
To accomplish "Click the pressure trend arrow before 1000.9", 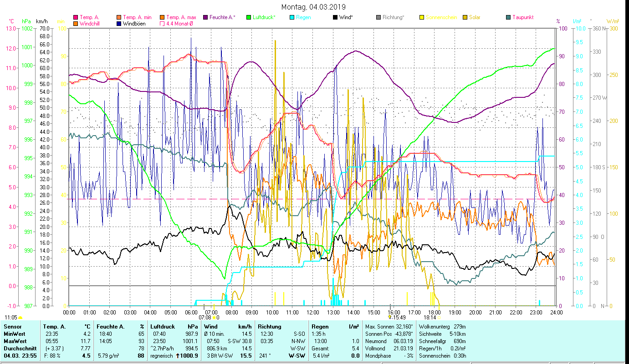I will (x=178, y=356).
